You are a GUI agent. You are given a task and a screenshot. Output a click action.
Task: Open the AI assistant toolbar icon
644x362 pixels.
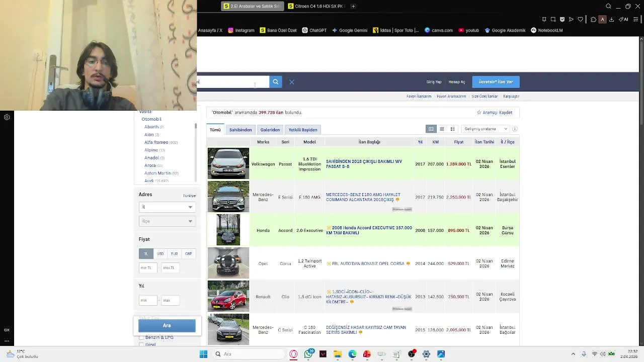coord(624,20)
